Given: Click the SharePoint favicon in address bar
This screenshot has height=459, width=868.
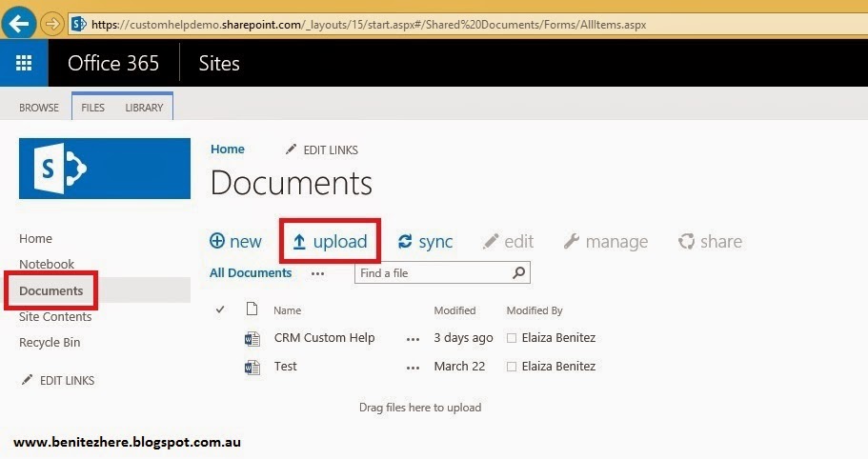Looking at the screenshot, I should (x=79, y=25).
